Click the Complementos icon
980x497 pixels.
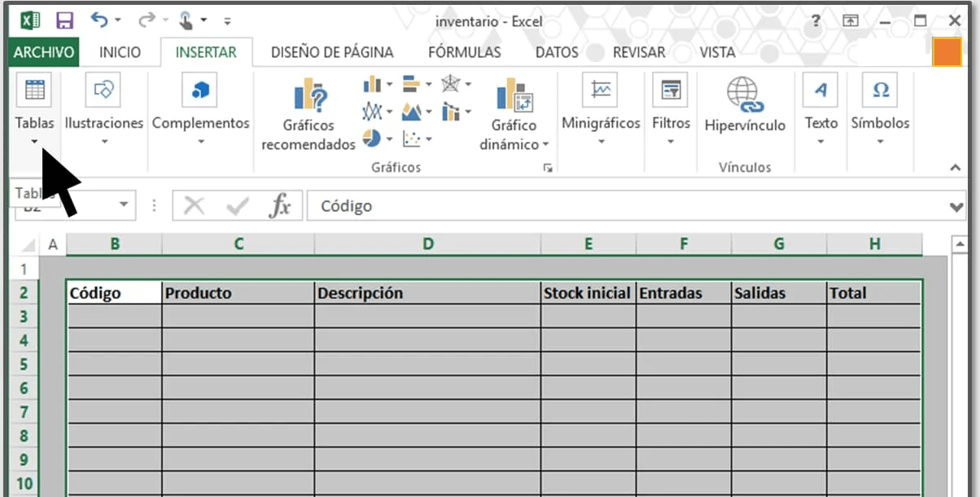click(x=200, y=90)
